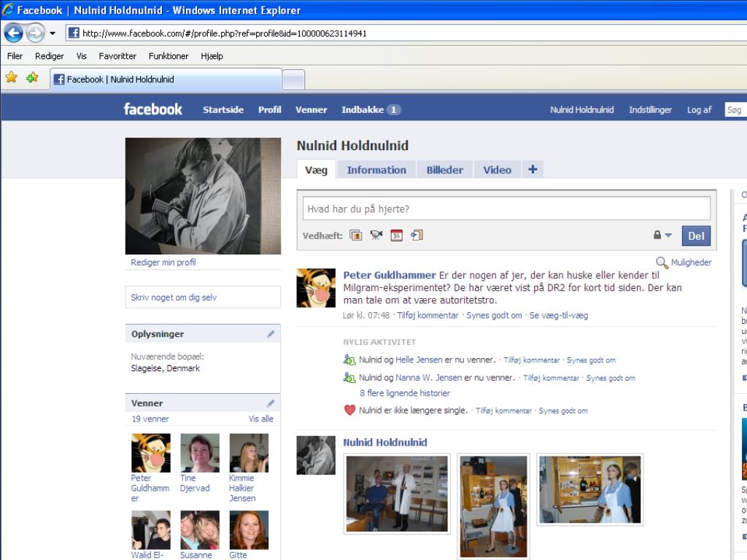Select the Facebook | Nulnid Holdnulnid browser tab

click(166, 79)
